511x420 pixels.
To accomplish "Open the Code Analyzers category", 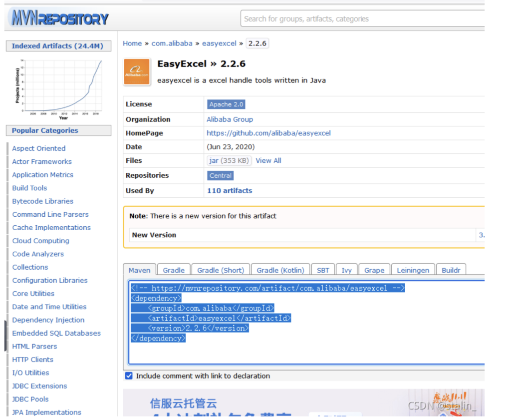I will (x=38, y=254).
